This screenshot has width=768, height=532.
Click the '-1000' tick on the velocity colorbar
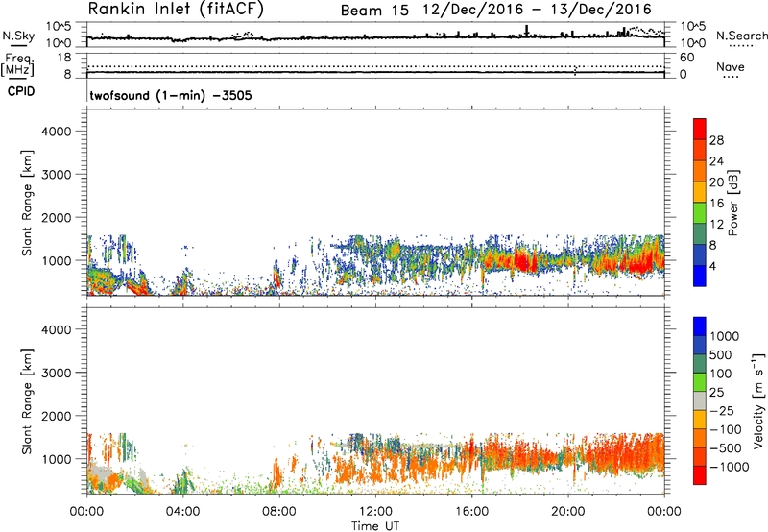(730, 467)
